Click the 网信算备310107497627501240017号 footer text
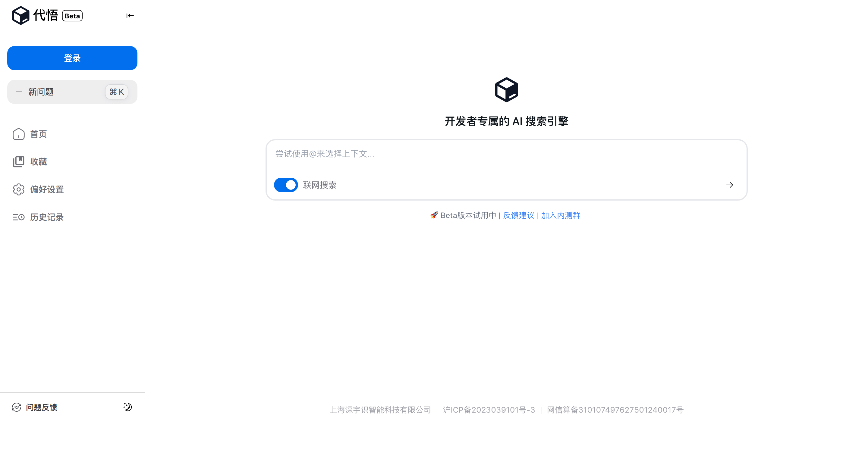 [615, 410]
